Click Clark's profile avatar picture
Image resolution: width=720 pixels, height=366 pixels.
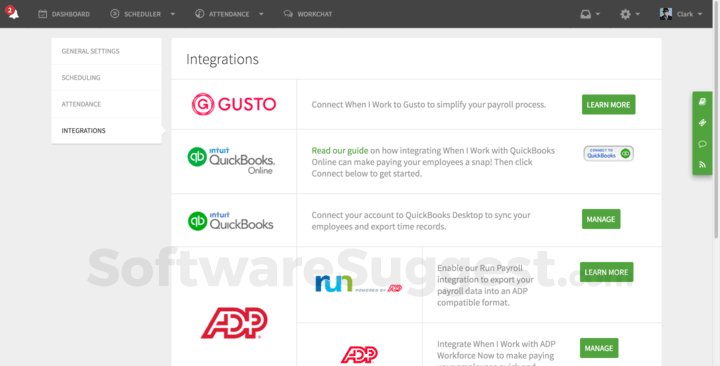point(666,14)
